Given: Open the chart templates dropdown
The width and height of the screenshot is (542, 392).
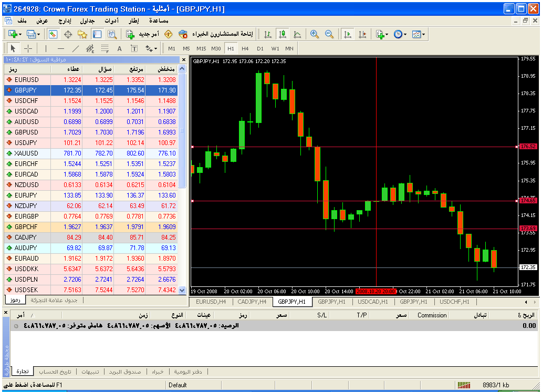Looking at the screenshot, I should (419, 34).
